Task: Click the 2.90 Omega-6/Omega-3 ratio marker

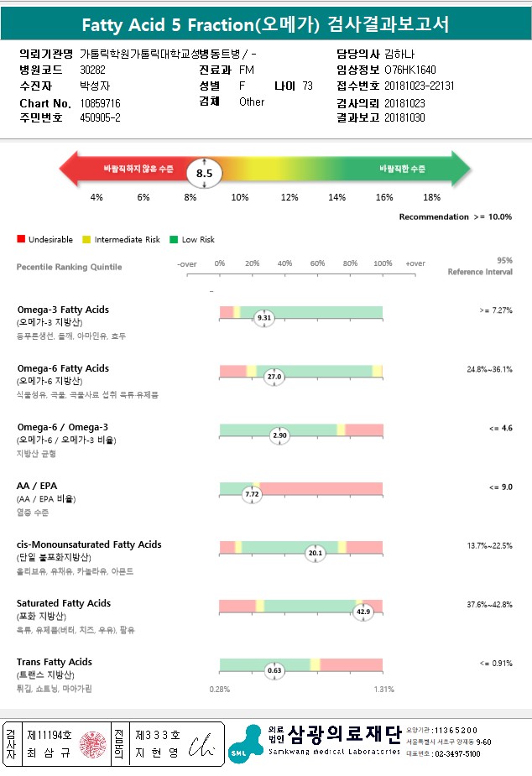Action: click(279, 435)
